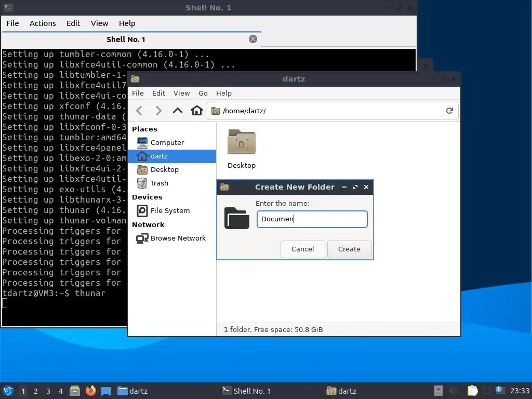Screen dimensions: 532x399
Task: Click the folder name input field
Action: [x=312, y=219]
